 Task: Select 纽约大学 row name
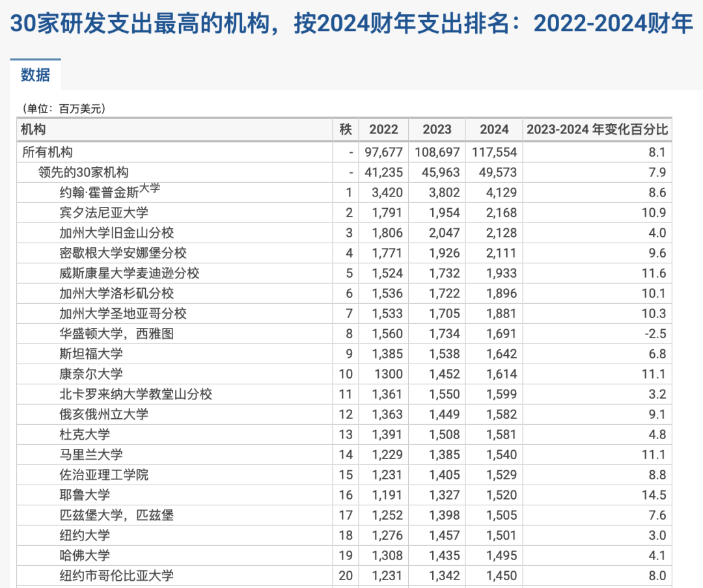click(85, 535)
